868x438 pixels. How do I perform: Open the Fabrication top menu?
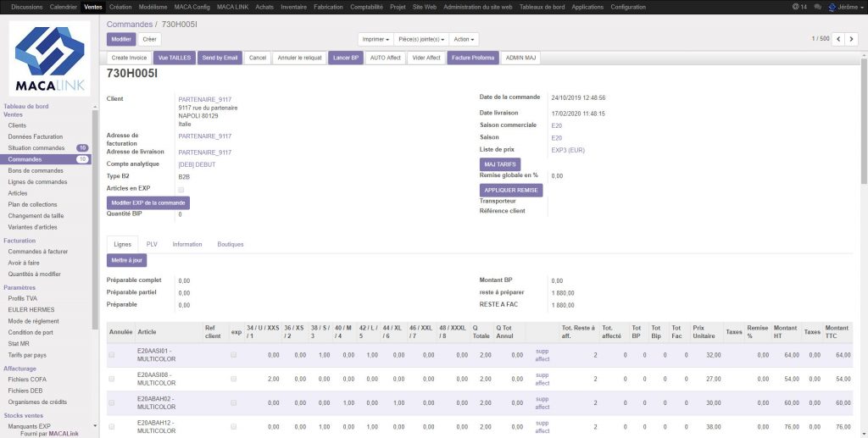click(x=329, y=7)
